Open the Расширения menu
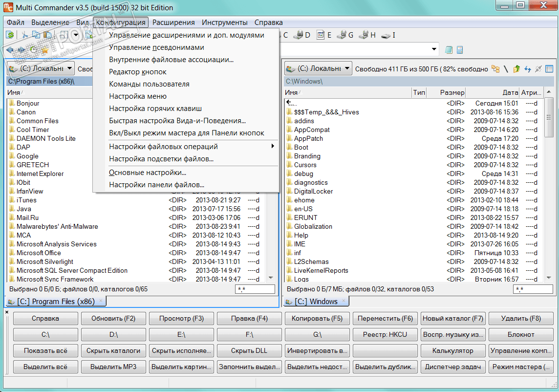 point(173,22)
